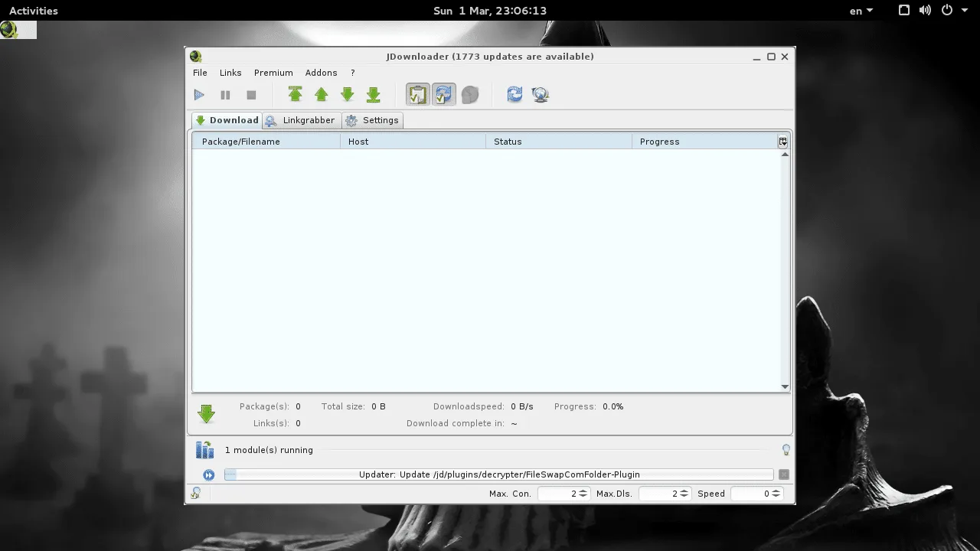Screen dimensions: 980x551
Task: Click the Speed value field
Action: (x=750, y=494)
